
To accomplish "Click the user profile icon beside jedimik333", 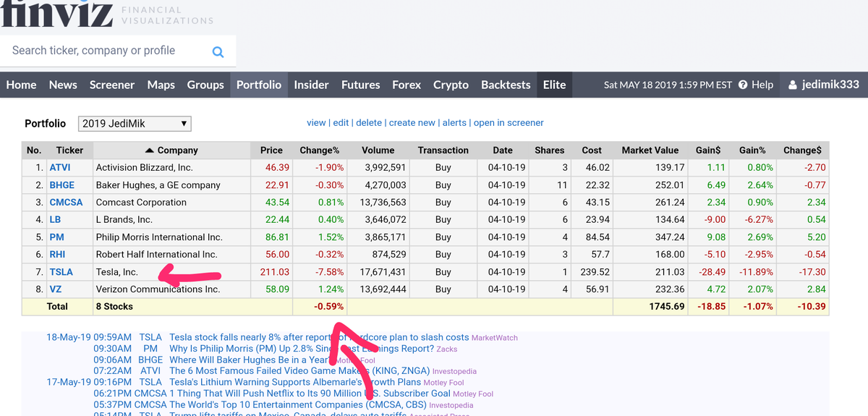I will [793, 85].
